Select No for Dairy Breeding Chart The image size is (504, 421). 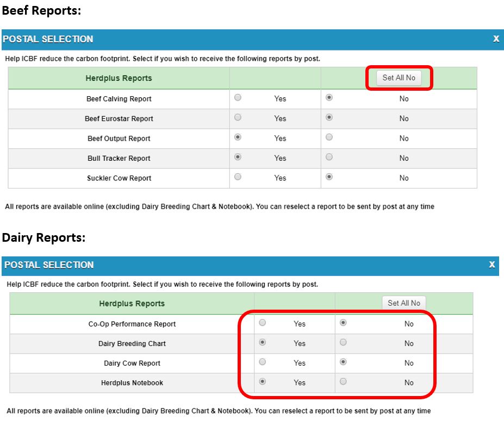pos(343,342)
